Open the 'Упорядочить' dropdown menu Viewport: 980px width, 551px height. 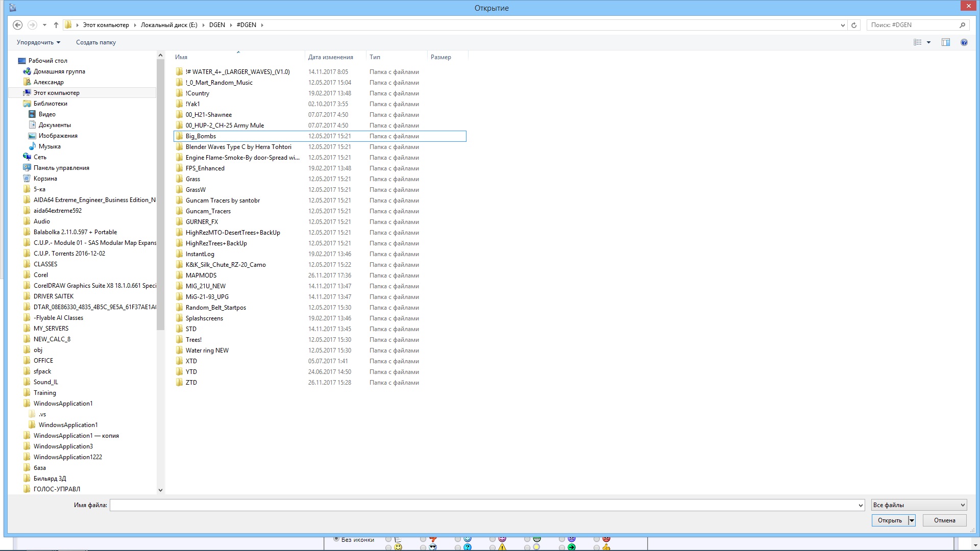pos(38,42)
